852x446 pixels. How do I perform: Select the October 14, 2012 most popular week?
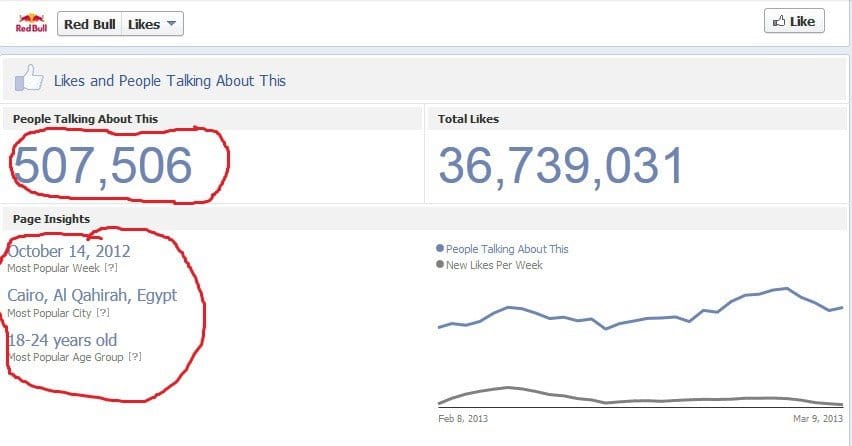tap(69, 252)
